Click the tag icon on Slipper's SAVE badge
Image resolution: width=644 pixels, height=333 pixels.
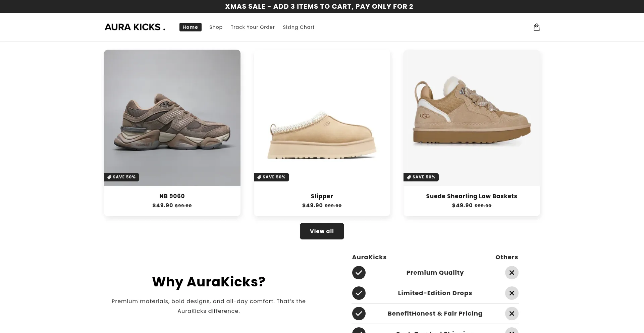[x=259, y=177]
